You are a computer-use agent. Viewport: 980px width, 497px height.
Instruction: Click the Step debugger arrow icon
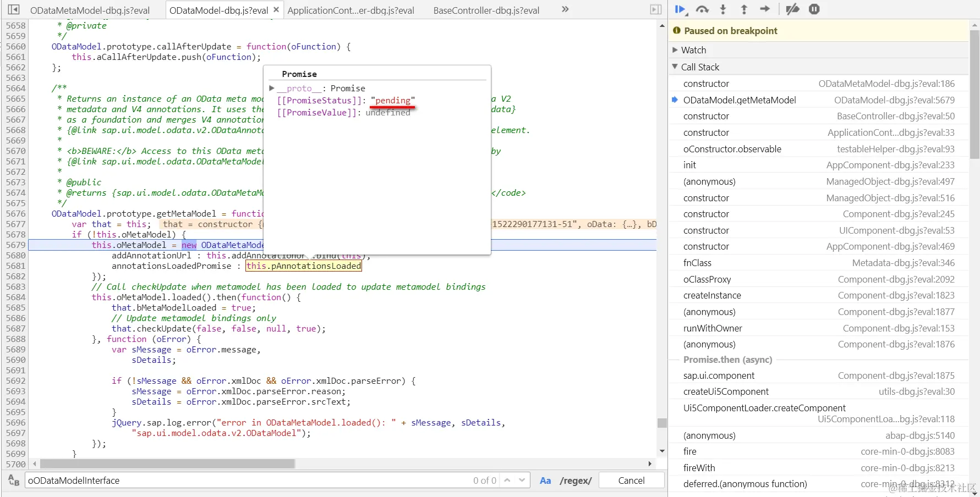(x=765, y=9)
